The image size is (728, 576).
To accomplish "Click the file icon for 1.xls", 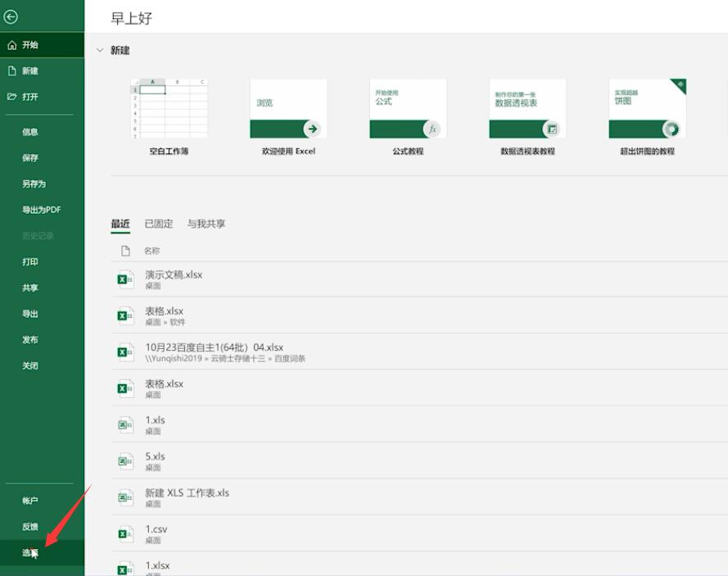I will [125, 425].
